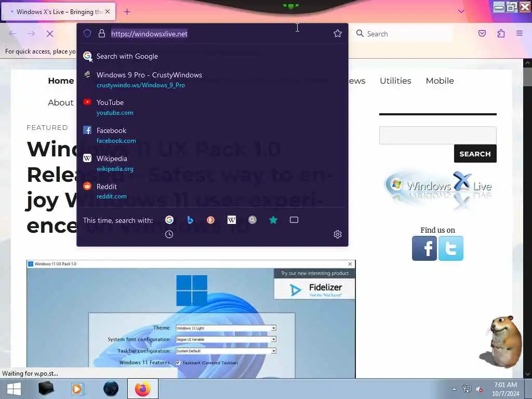This screenshot has width=532, height=399.
Task: Go back with the left arrow button
Action: (12, 34)
